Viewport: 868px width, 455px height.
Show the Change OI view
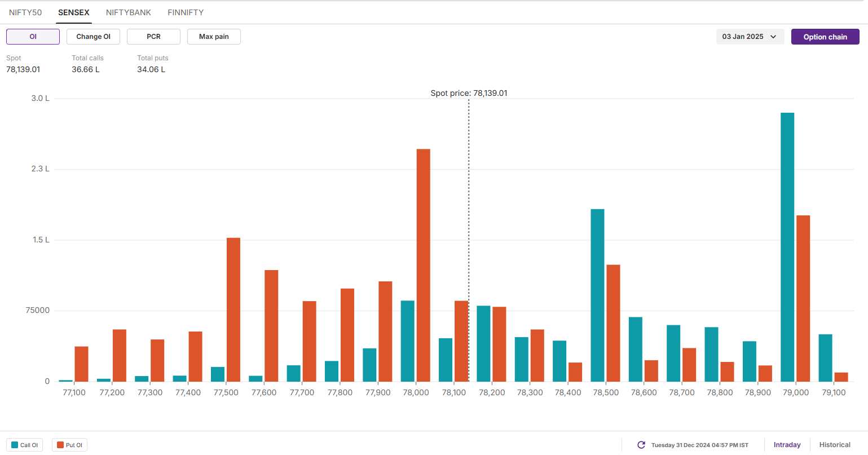pyautogui.click(x=93, y=37)
